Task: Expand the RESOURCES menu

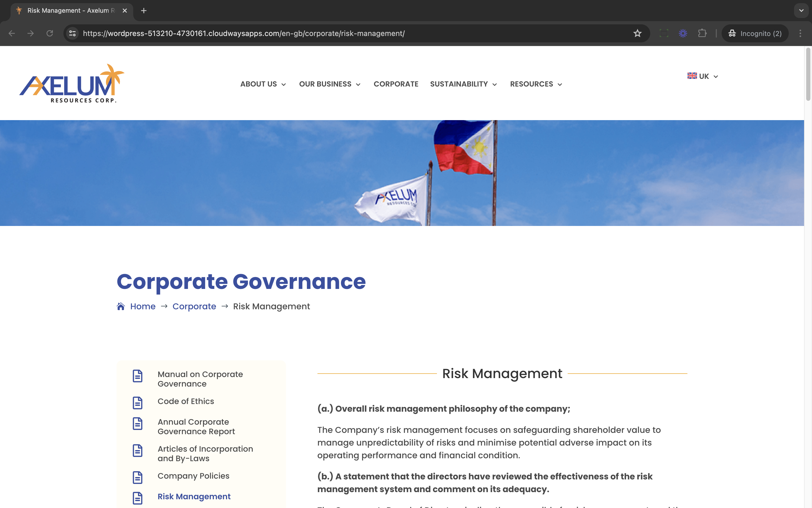Action: 536,84
